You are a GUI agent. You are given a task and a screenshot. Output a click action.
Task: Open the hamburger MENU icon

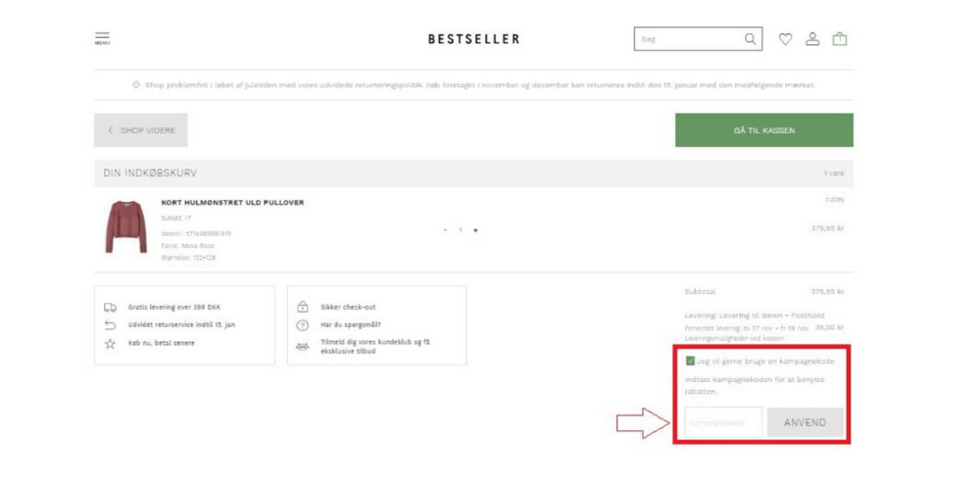pyautogui.click(x=102, y=39)
